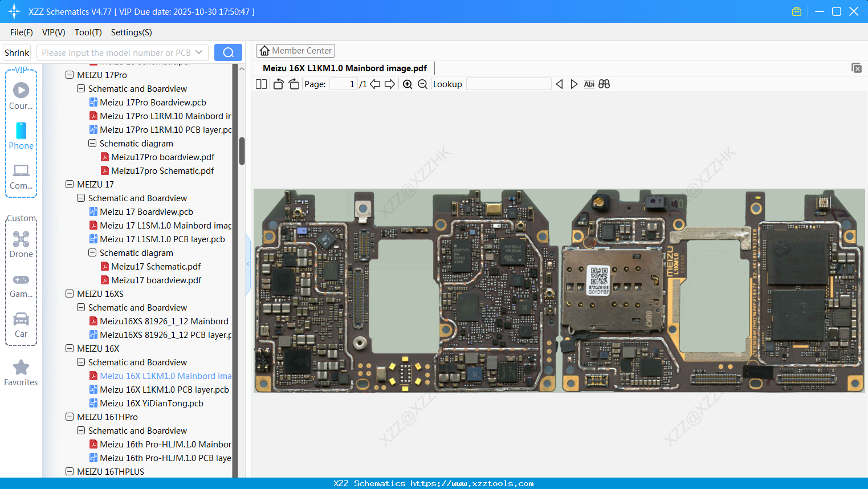Screen dimensions: 868x489
Task: Collapse the MEIZU 17Pro tree node
Action: coord(70,75)
